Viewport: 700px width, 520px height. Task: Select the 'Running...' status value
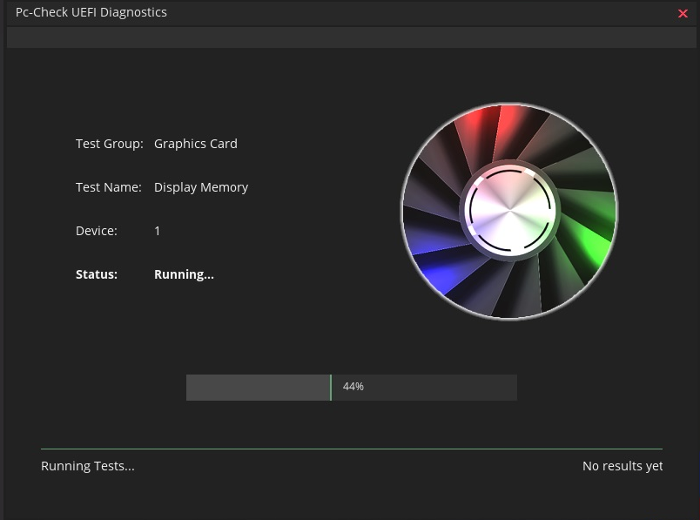[184, 275]
